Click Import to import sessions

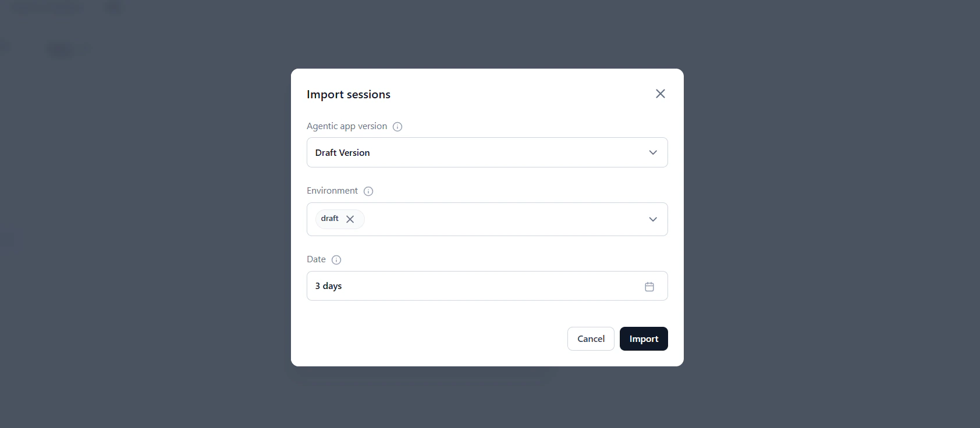coord(644,338)
